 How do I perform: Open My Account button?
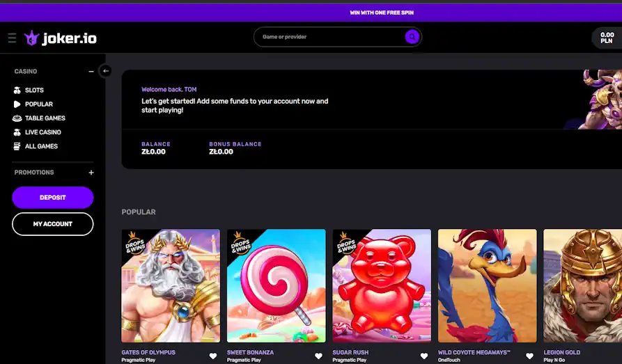[x=52, y=224]
